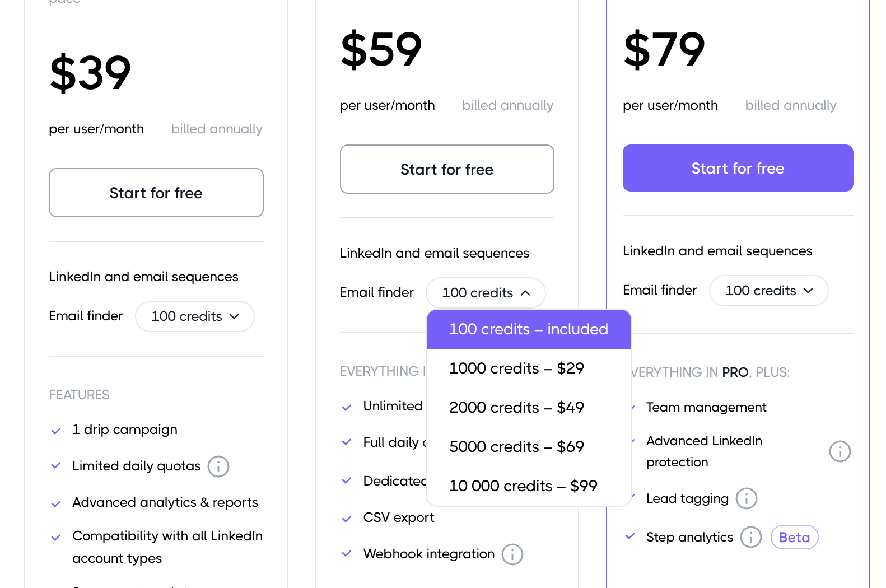The image size is (886, 588).
Task: Click checkmark icon beside 1 drip campaign
Action: pyautogui.click(x=56, y=431)
